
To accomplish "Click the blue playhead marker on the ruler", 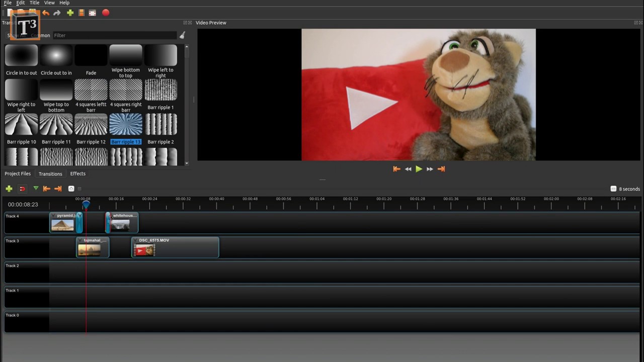I will [86, 204].
